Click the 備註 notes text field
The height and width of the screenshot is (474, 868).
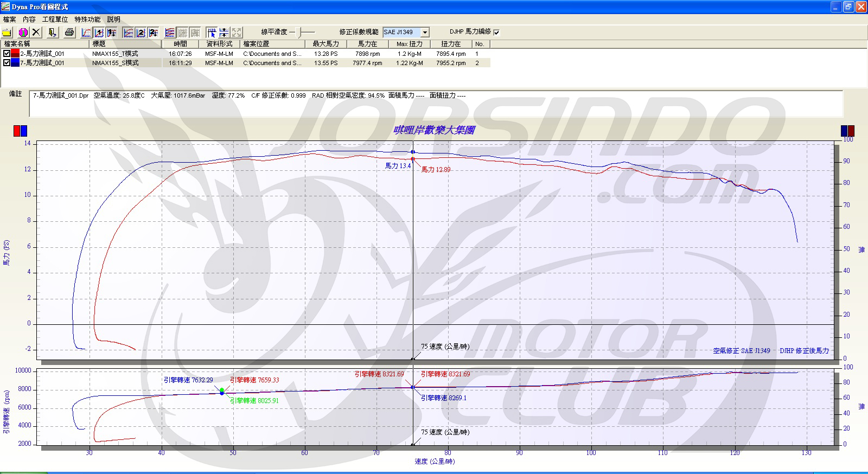tap(436, 104)
